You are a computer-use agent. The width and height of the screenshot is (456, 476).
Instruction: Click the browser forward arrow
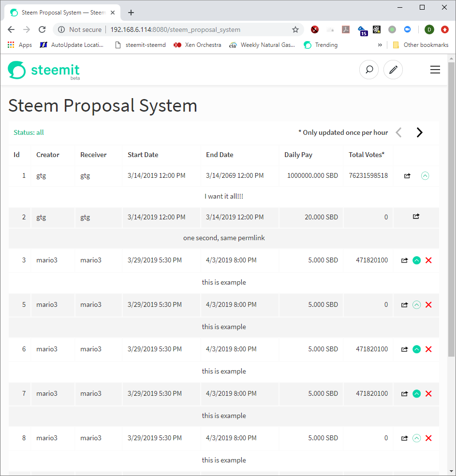tap(27, 29)
